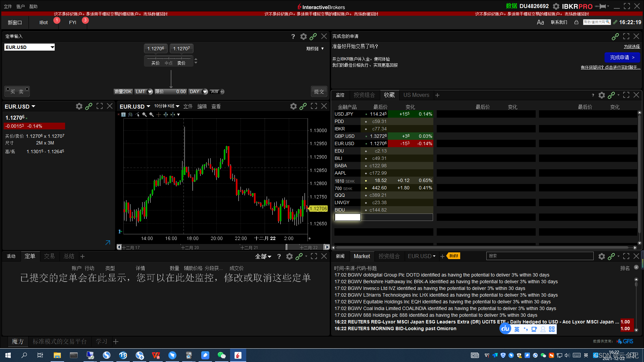Expand EUR.USD quote panel to fullscreen
Image resolution: width=644 pixels, height=362 pixels.
pos(100,106)
